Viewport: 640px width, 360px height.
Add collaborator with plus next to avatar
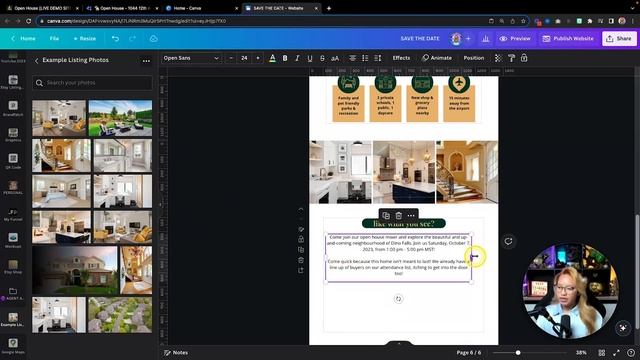coord(468,38)
